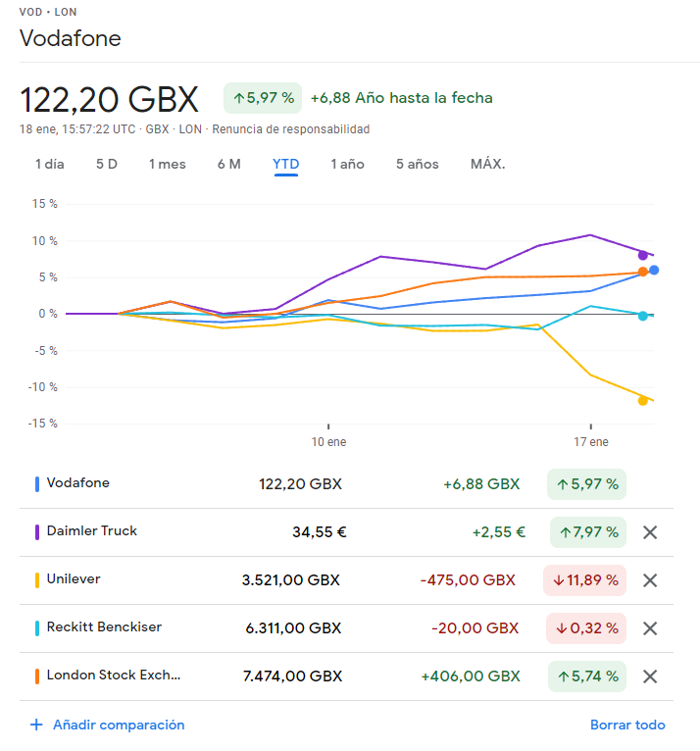Click the purple Daimler Truck color marker

click(x=37, y=532)
